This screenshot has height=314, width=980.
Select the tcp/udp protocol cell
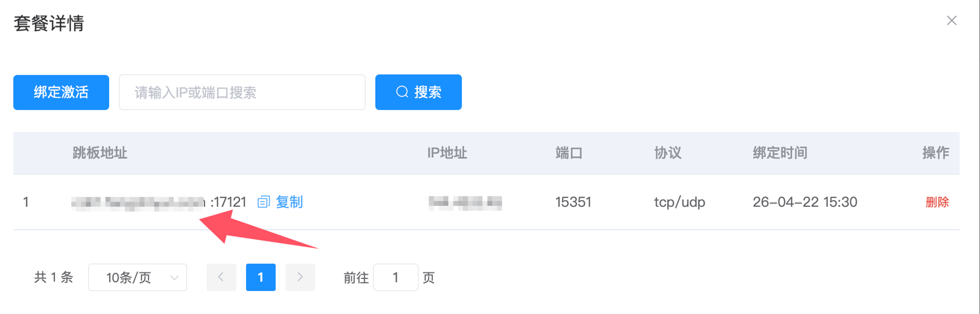[x=679, y=202]
